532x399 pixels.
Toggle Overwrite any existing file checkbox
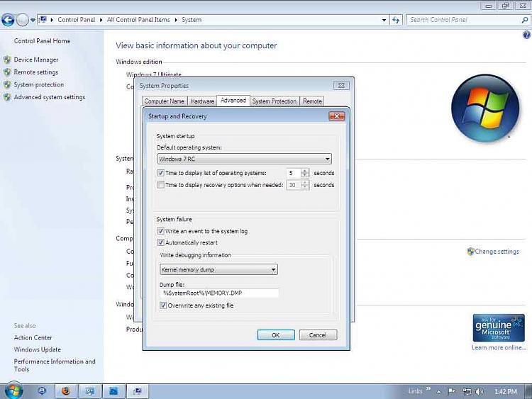tap(163, 305)
